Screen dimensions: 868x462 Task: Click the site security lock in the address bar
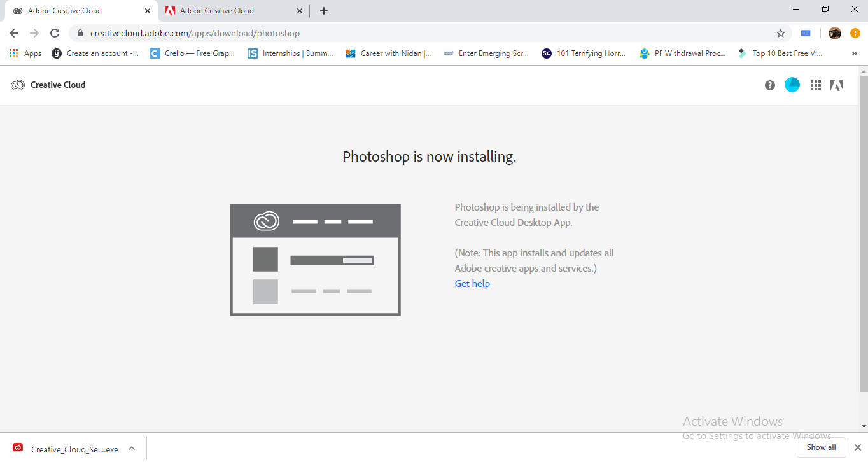click(x=80, y=32)
